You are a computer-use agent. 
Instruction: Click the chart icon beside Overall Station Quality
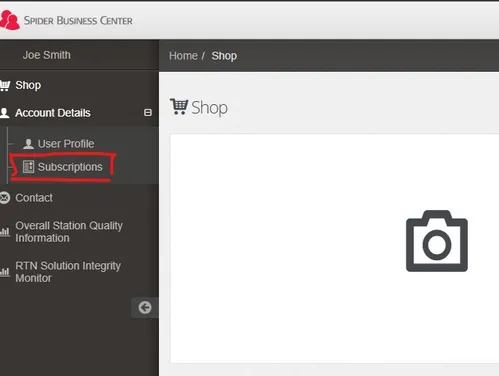pyautogui.click(x=5, y=232)
